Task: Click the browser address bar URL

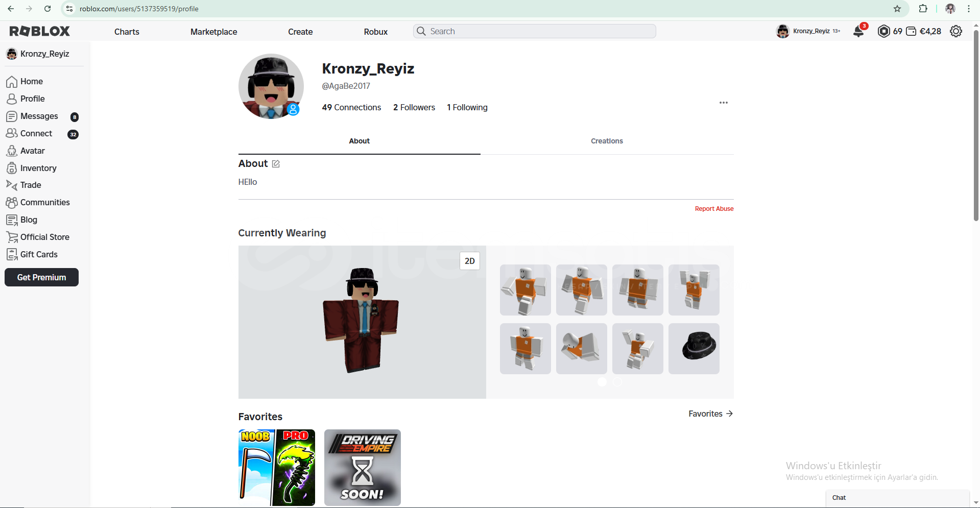Action: coord(139,9)
